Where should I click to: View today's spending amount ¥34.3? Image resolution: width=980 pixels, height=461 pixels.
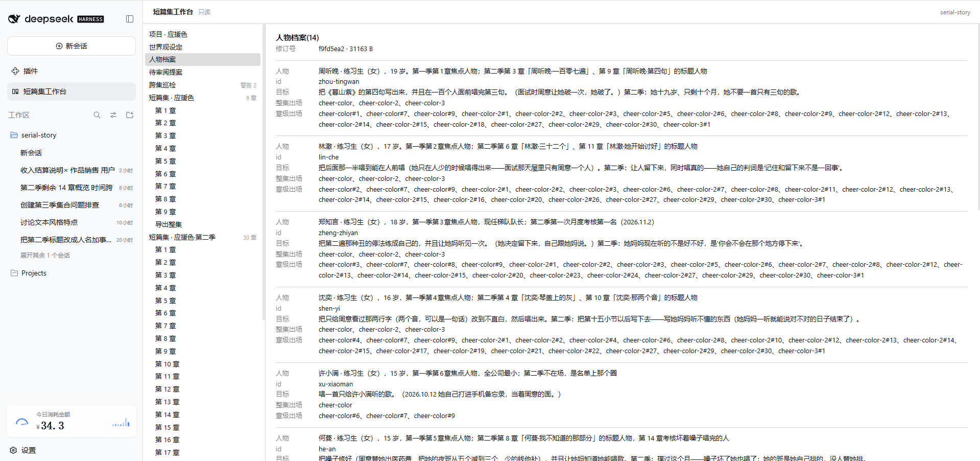[x=50, y=426]
